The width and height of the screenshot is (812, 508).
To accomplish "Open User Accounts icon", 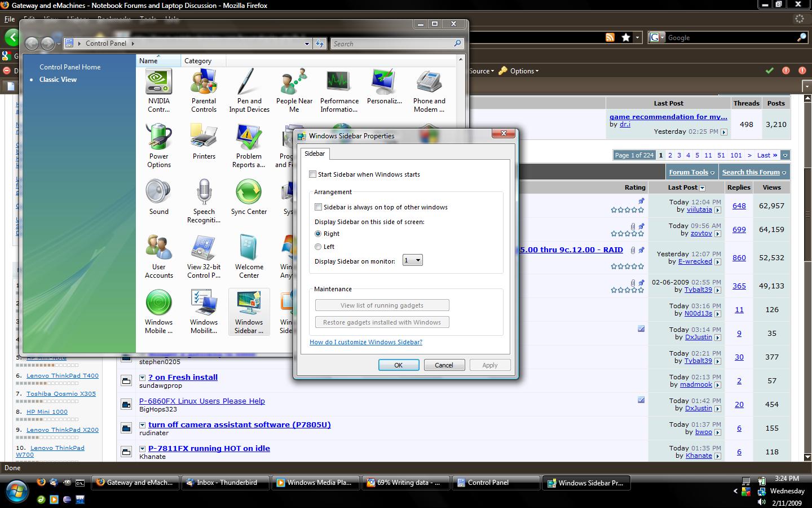I will pos(158,257).
